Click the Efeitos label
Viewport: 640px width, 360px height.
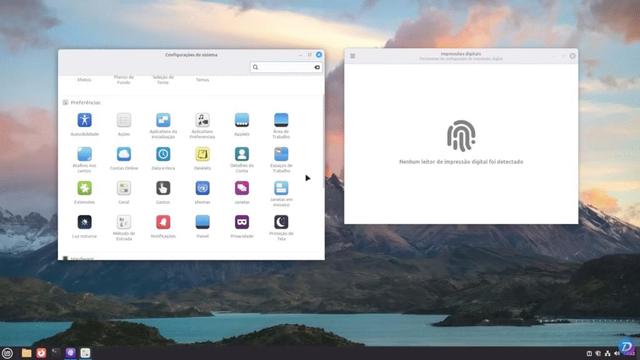[x=84, y=80]
